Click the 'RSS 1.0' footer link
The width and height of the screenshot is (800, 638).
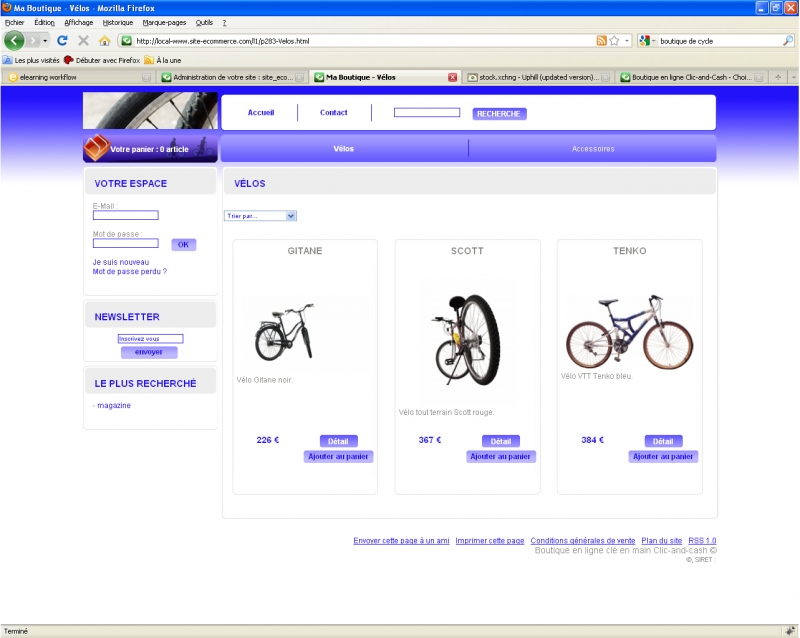click(x=702, y=541)
